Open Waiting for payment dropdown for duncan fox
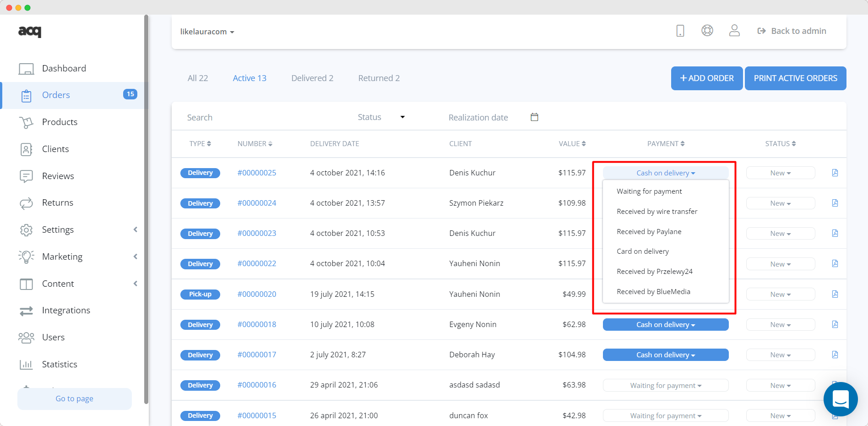Viewport: 868px width, 426px height. [666, 415]
